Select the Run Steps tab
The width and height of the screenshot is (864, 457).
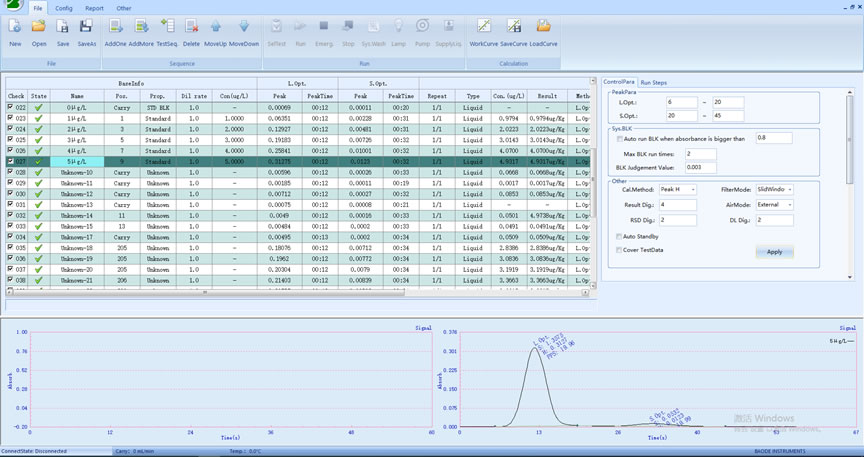[654, 82]
